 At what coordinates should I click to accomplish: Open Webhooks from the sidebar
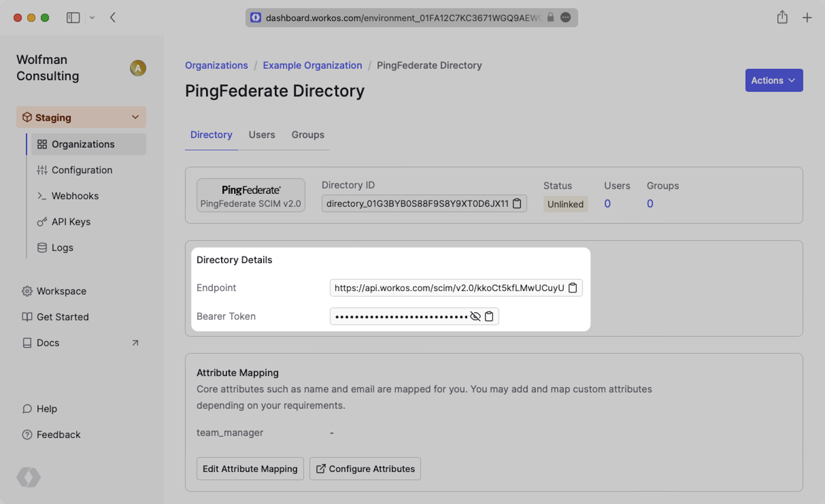tap(75, 196)
